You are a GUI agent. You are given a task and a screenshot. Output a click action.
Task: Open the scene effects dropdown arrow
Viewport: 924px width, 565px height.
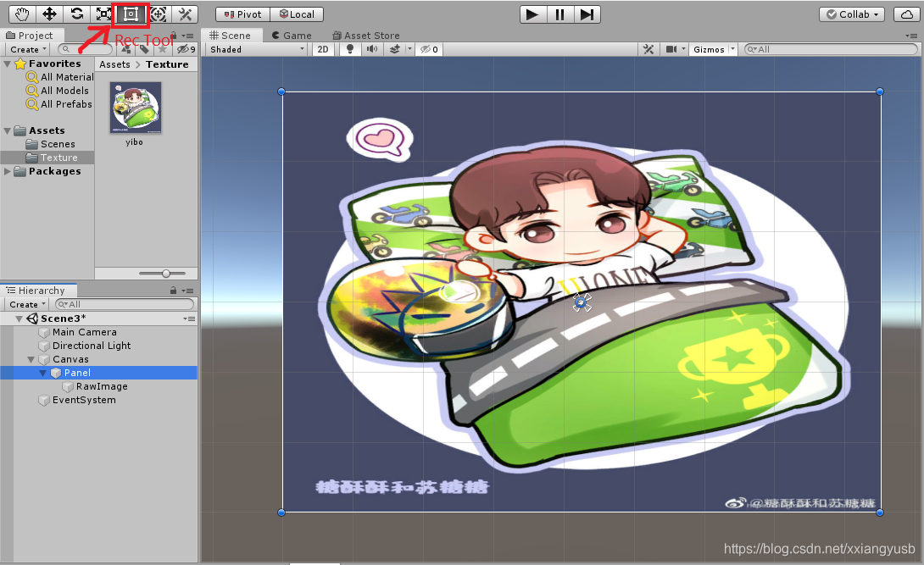click(409, 49)
